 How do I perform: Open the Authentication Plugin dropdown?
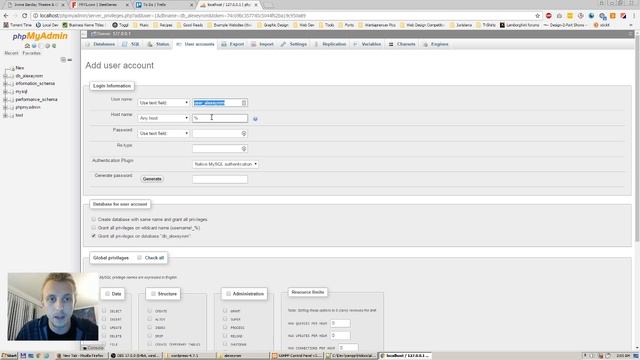click(x=225, y=164)
